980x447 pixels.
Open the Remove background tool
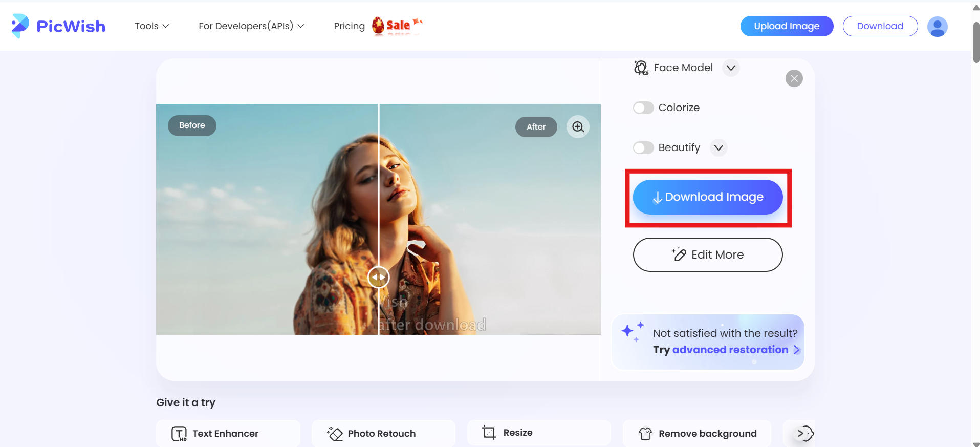click(696, 433)
